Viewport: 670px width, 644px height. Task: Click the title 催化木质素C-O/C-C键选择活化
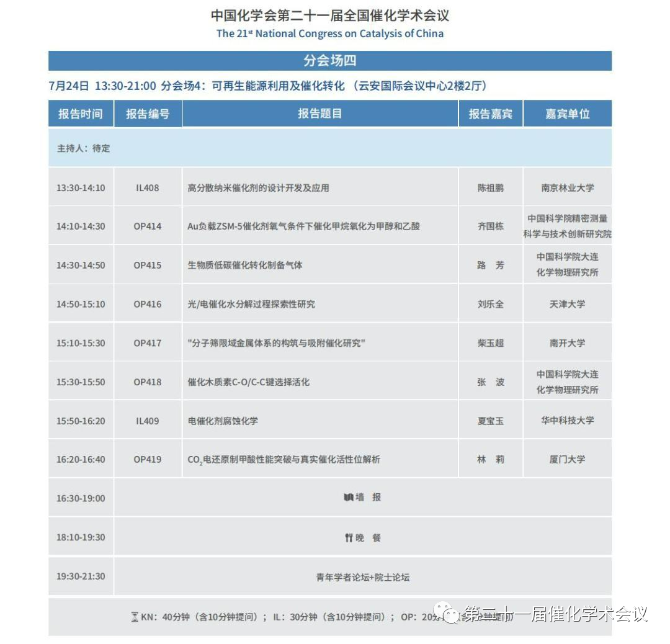tap(249, 382)
